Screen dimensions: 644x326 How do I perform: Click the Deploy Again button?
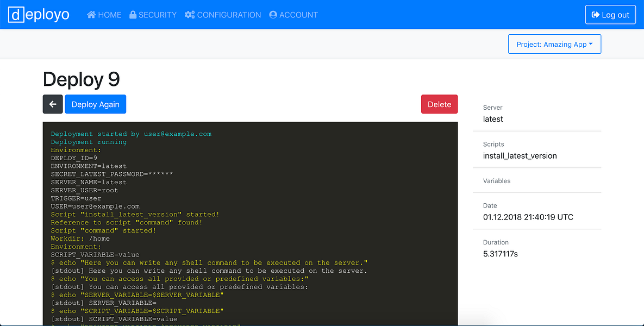point(95,104)
